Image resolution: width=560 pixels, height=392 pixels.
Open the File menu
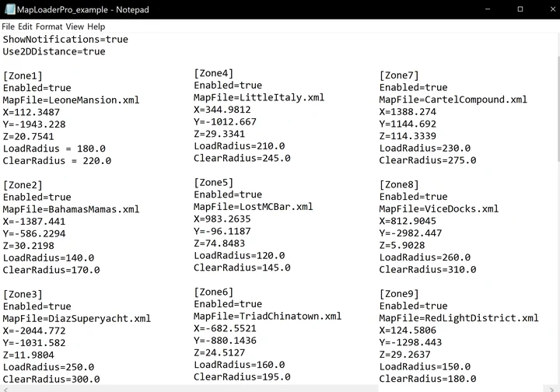(9, 26)
